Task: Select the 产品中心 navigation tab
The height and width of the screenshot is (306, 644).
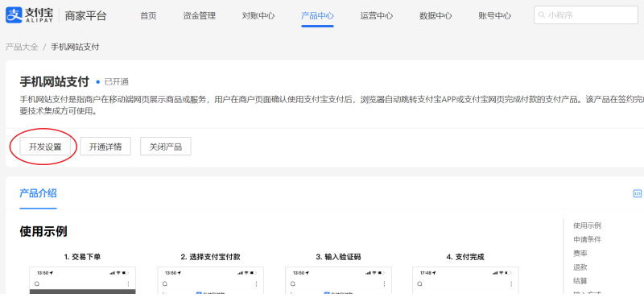Action: pyautogui.click(x=317, y=16)
